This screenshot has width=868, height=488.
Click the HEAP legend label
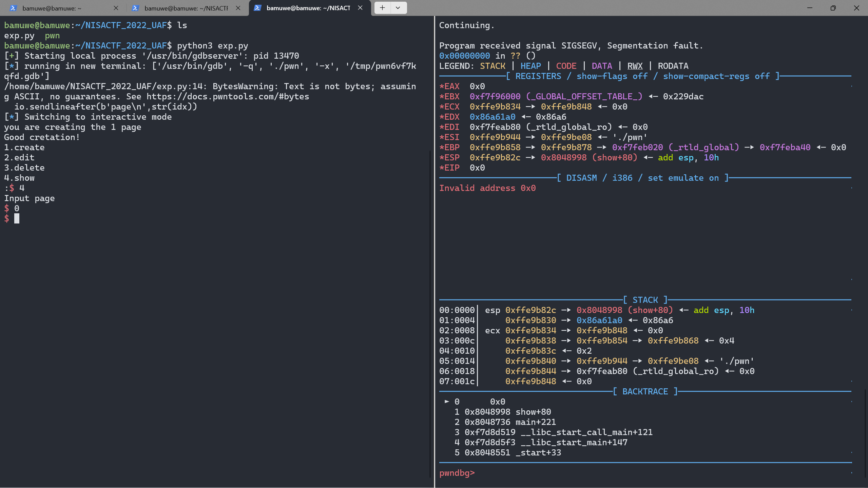point(531,66)
